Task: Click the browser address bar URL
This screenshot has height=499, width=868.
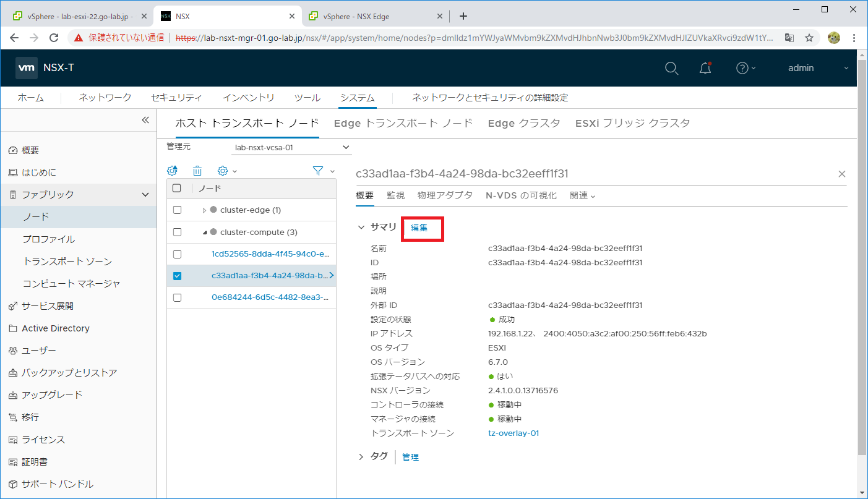Action: click(x=474, y=38)
